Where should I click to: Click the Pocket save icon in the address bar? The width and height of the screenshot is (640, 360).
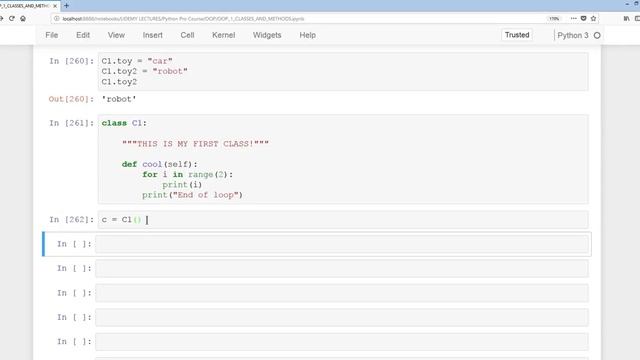584,18
